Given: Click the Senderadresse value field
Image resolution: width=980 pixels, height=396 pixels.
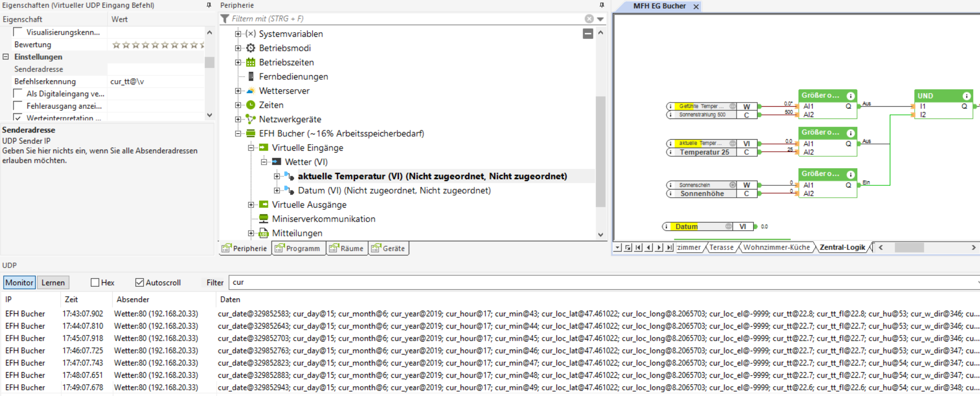Looking at the screenshot, I should click(156, 69).
